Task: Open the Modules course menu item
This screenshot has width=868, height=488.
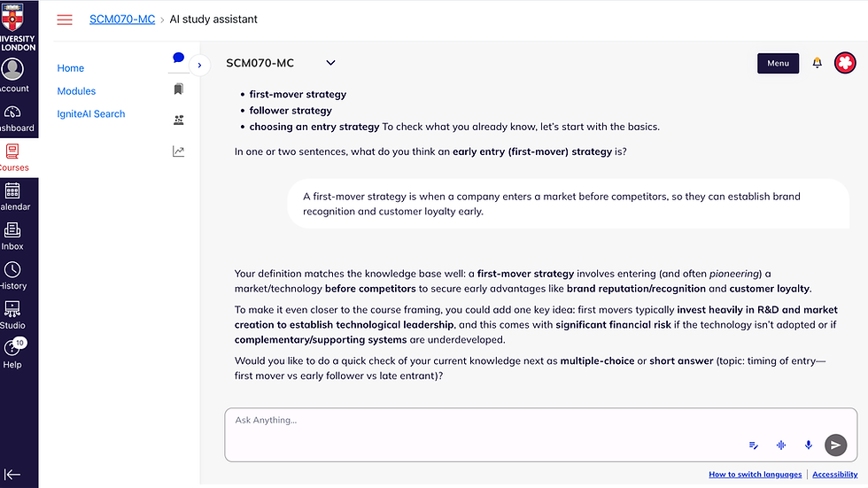Action: click(x=76, y=91)
